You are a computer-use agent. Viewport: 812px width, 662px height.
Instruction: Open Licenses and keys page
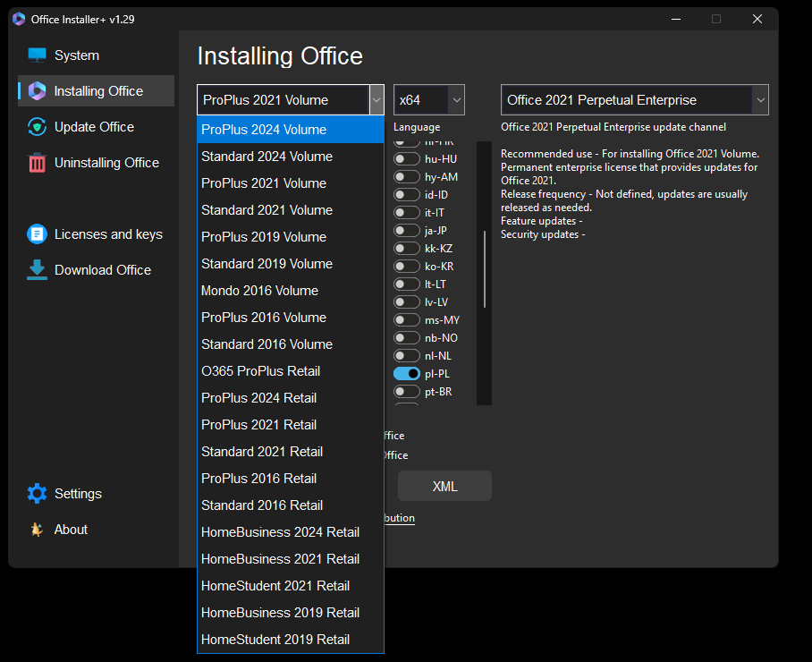coord(97,234)
